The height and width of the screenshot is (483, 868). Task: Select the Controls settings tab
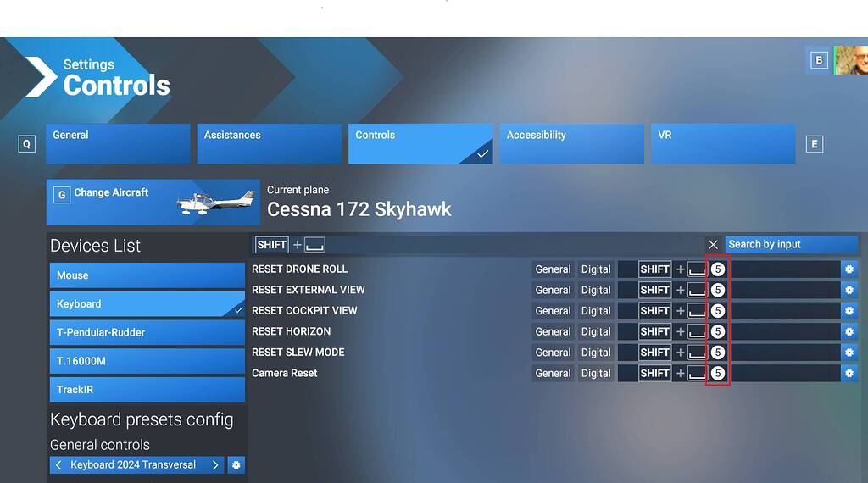[x=420, y=143]
